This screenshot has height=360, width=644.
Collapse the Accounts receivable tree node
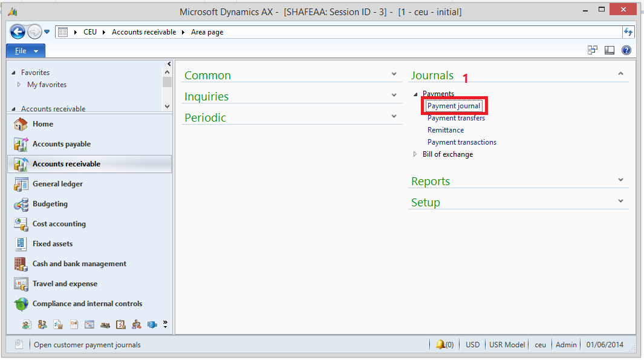click(13, 109)
